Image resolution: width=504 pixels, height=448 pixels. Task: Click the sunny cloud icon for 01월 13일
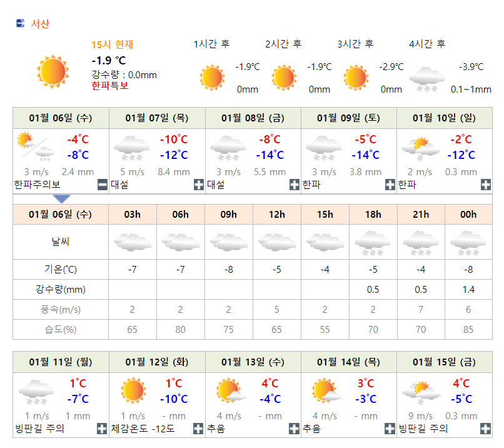231,391
